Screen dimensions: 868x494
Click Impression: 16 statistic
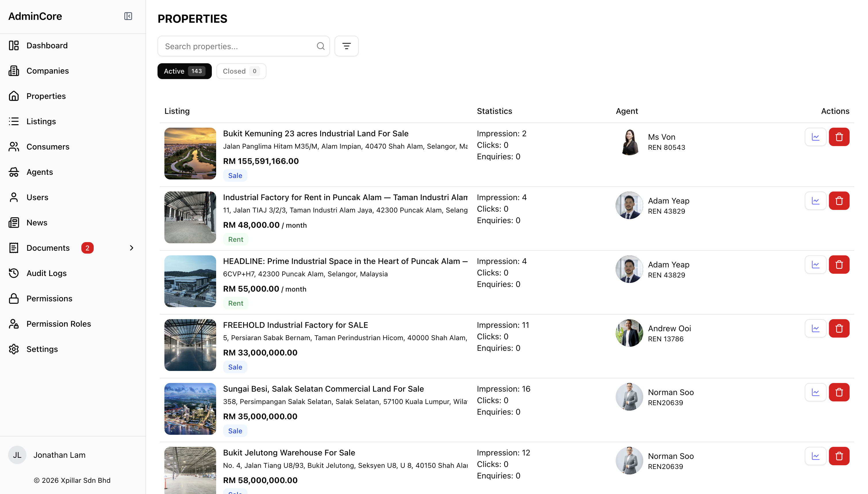504,388
